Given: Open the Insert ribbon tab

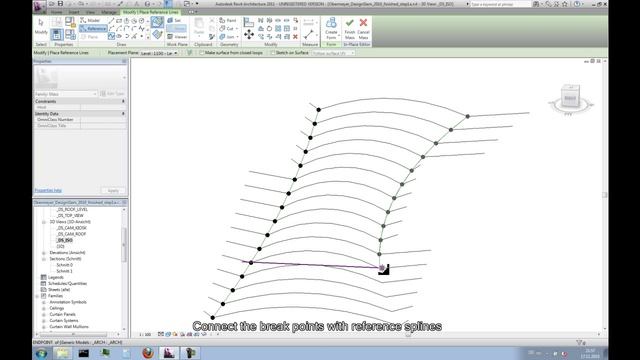Looking at the screenshot, I should pos(73,12).
